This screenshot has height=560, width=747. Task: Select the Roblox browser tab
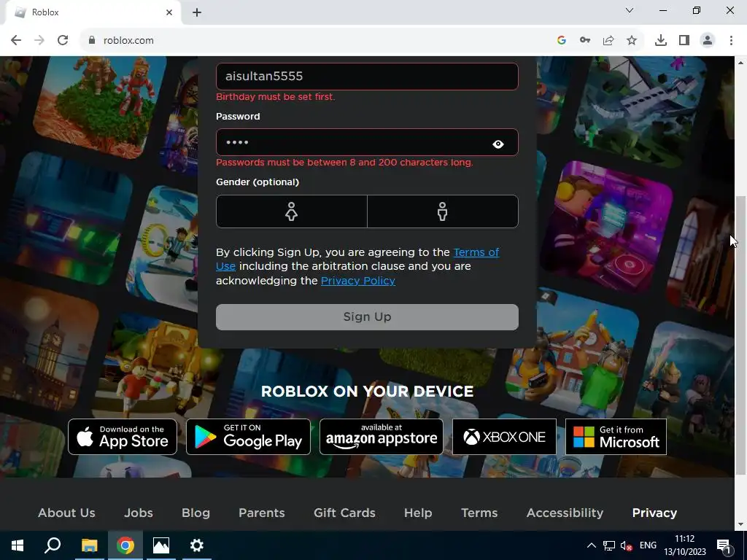point(93,12)
